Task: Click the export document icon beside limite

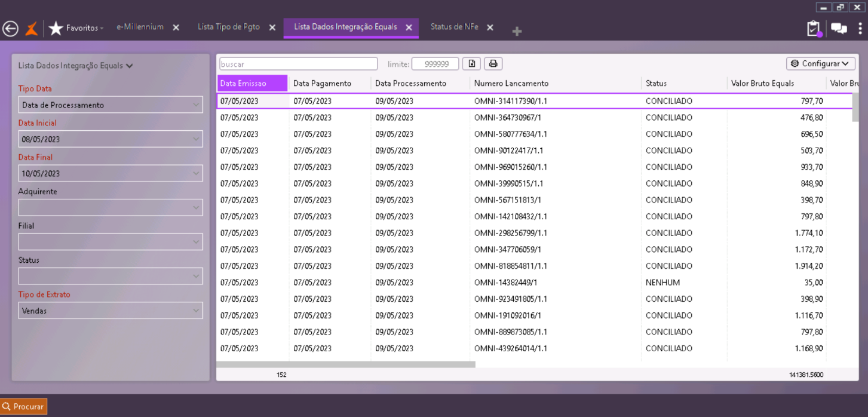Action: [x=472, y=64]
